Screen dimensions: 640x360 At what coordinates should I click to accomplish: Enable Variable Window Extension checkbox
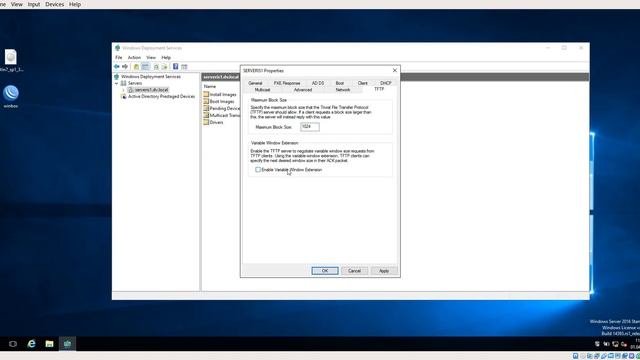[258, 169]
